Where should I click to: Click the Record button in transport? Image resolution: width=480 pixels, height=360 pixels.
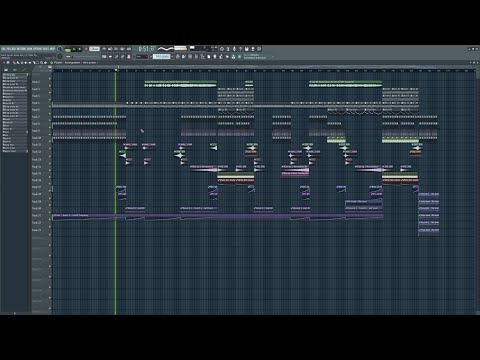coord(86,49)
